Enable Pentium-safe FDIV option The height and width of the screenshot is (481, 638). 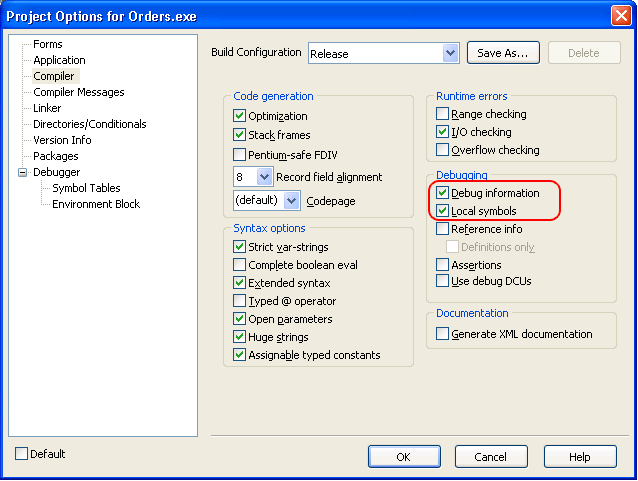coord(240,155)
